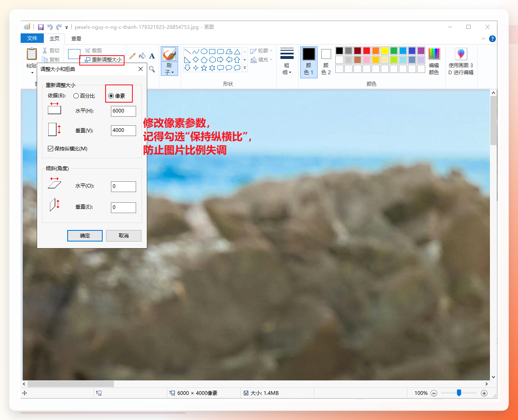The width and height of the screenshot is (518, 420).
Task: Pick the purple color swatch in top row
Action: point(421,51)
